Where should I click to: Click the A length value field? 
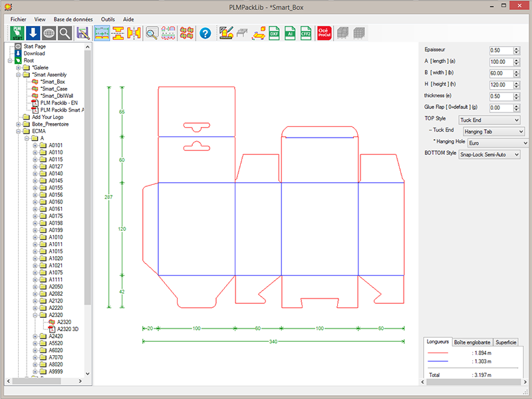click(501, 62)
